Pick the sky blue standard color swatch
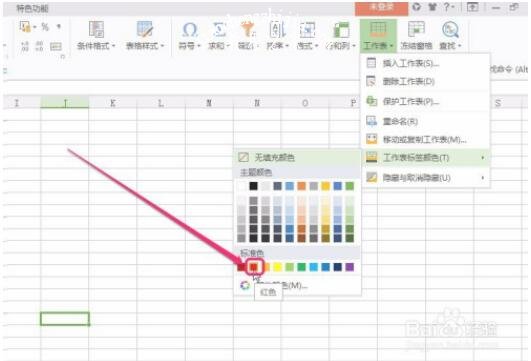 click(314, 267)
